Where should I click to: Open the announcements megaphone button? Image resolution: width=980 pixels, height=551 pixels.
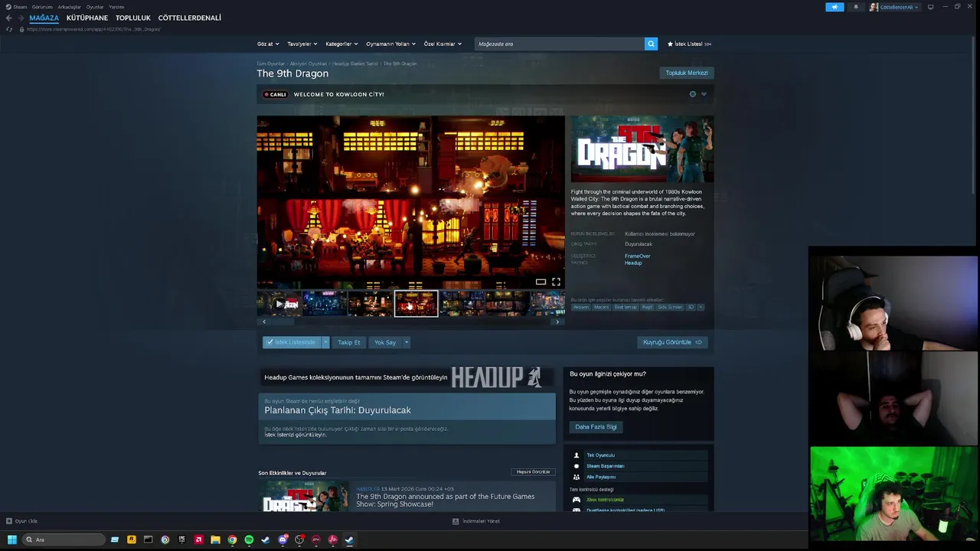click(835, 7)
